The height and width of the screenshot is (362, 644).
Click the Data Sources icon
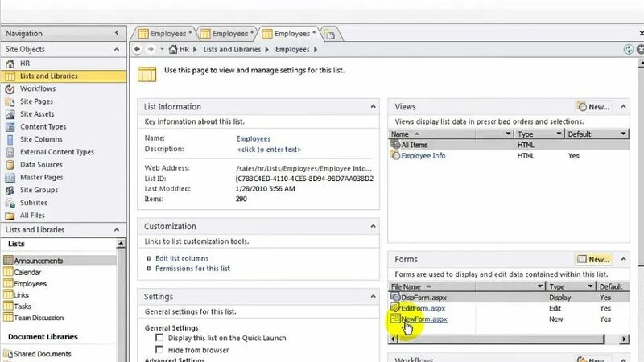10,165
